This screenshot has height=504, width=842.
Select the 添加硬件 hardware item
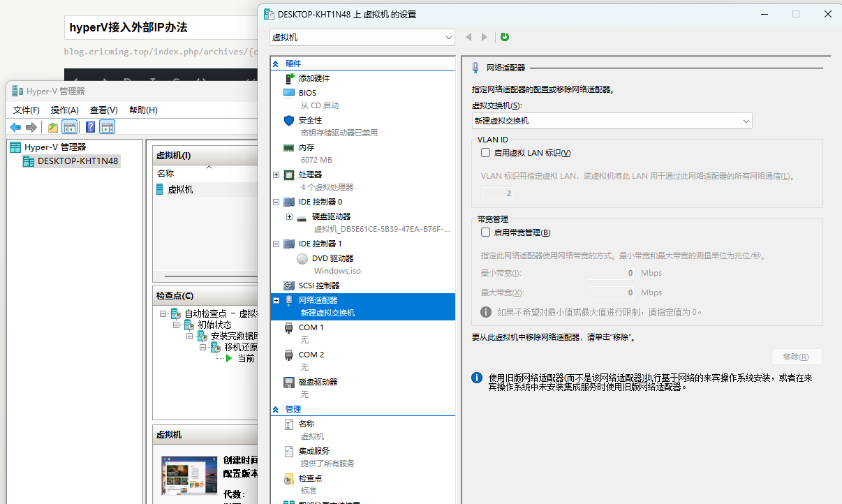pyautogui.click(x=313, y=78)
